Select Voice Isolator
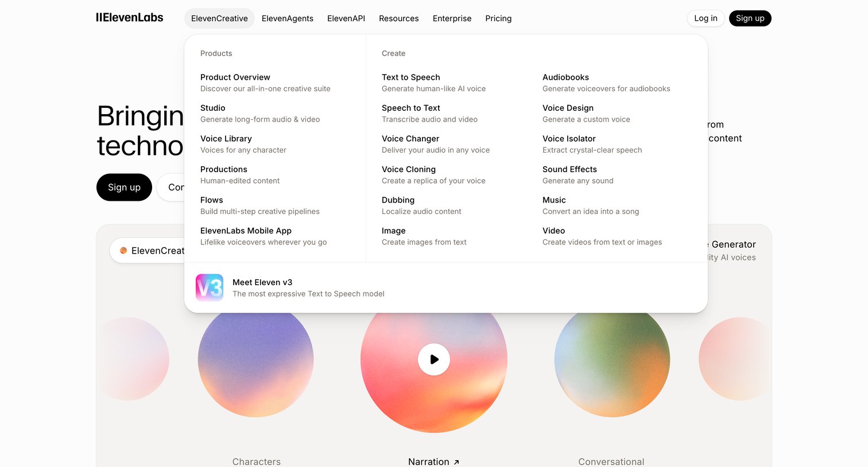 (592, 144)
